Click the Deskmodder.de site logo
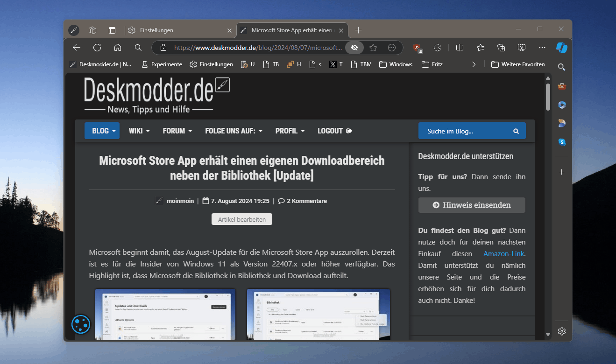Viewport: 616px width, 364px height. pyautogui.click(x=157, y=95)
